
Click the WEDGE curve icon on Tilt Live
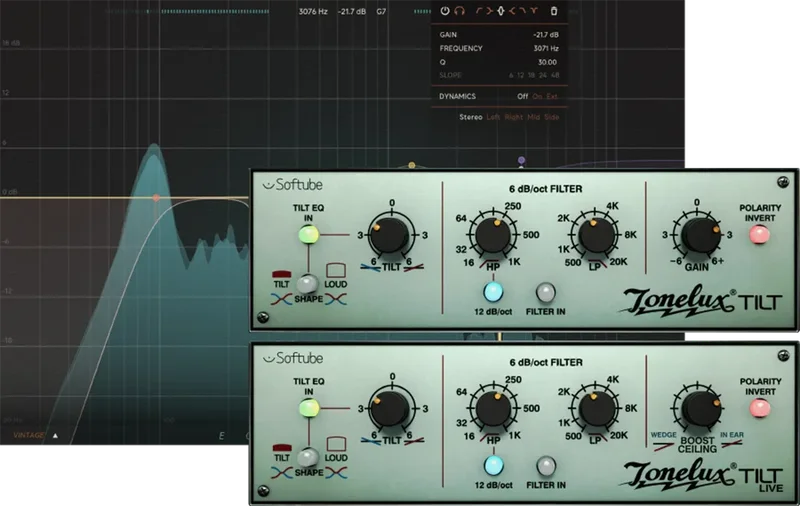pos(663,446)
